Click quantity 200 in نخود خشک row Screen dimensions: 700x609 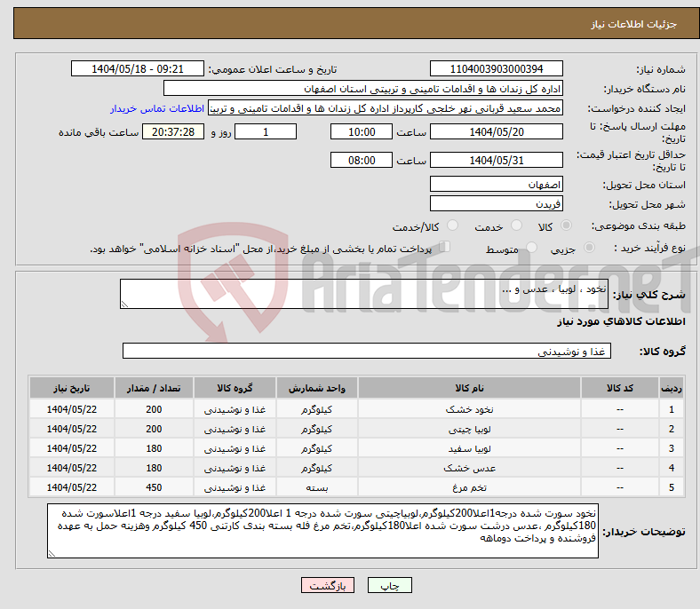[x=154, y=409]
